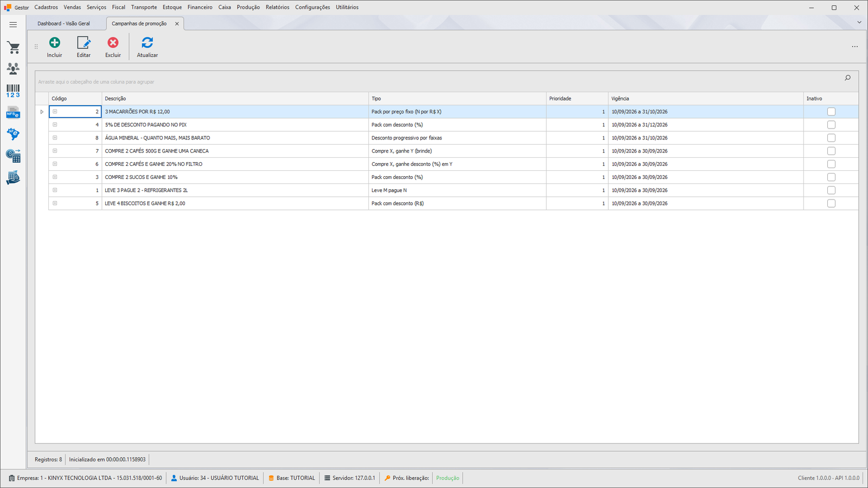Expand row code 1 LEVE 3 PAGUE 2

(x=55, y=190)
